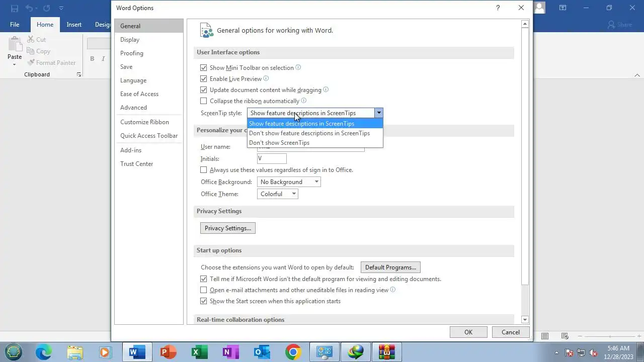Open the File tab

click(15, 25)
